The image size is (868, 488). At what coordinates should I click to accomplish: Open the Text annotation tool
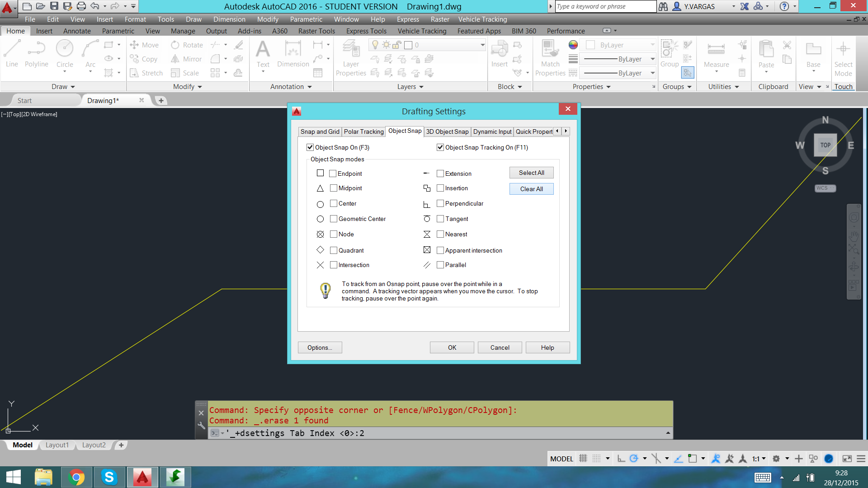tap(263, 54)
